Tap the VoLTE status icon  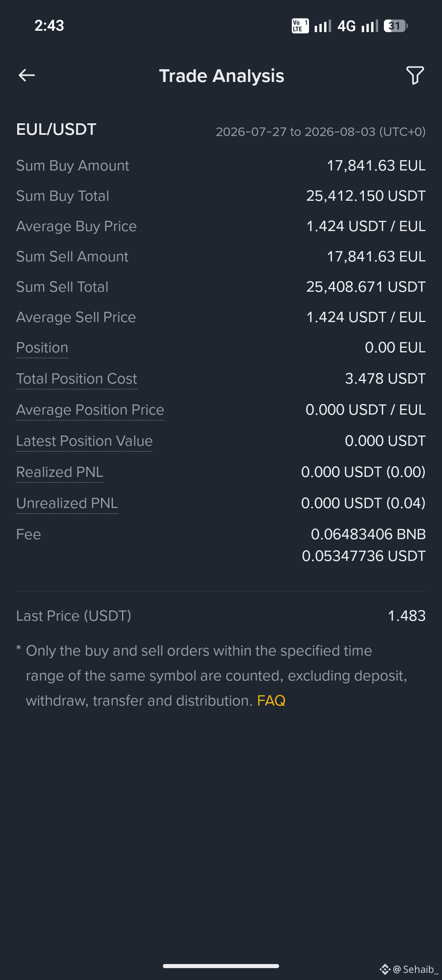pyautogui.click(x=300, y=26)
